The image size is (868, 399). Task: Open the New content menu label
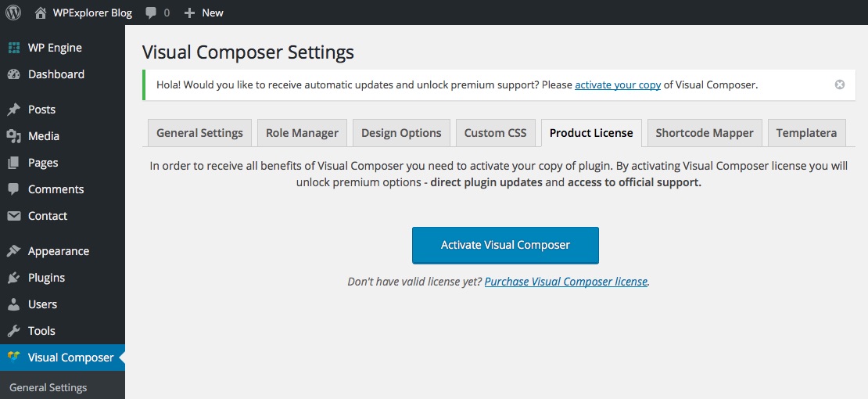pos(213,13)
